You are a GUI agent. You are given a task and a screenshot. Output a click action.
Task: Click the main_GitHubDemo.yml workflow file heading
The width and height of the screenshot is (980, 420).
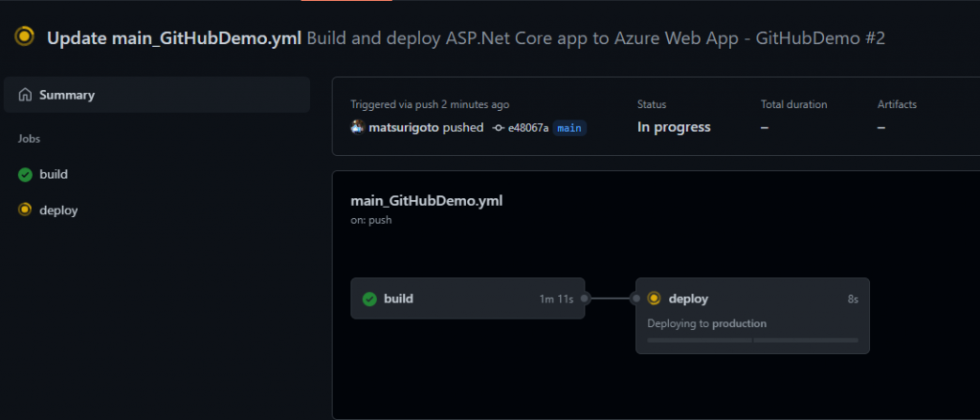coord(427,201)
